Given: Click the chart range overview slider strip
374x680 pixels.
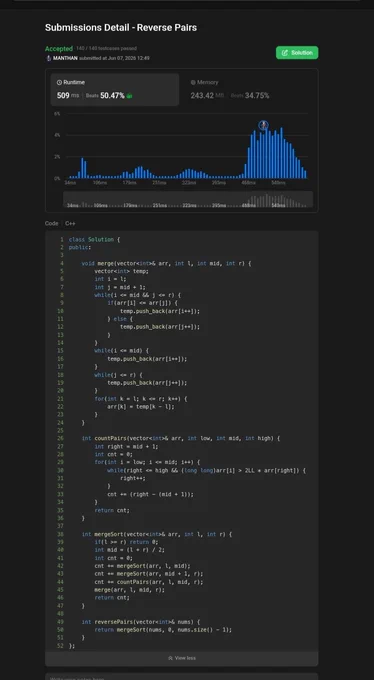Looking at the screenshot, I should tap(188, 199).
